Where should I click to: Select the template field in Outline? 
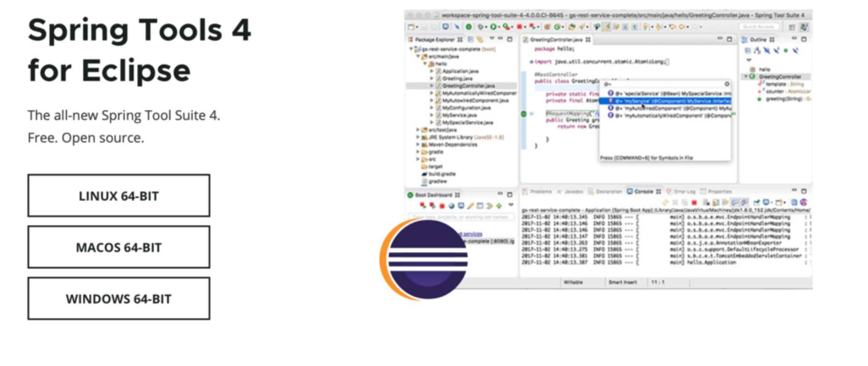[782, 84]
